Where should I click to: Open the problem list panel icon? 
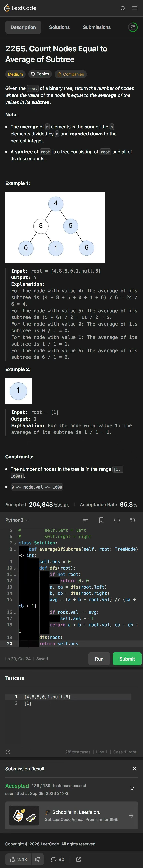coord(133,27)
